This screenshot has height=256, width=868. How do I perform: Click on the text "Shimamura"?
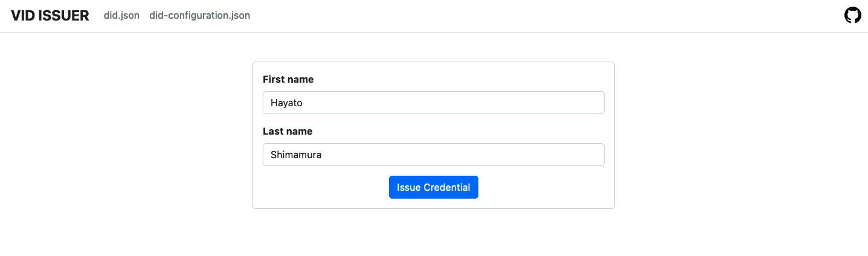pos(296,155)
